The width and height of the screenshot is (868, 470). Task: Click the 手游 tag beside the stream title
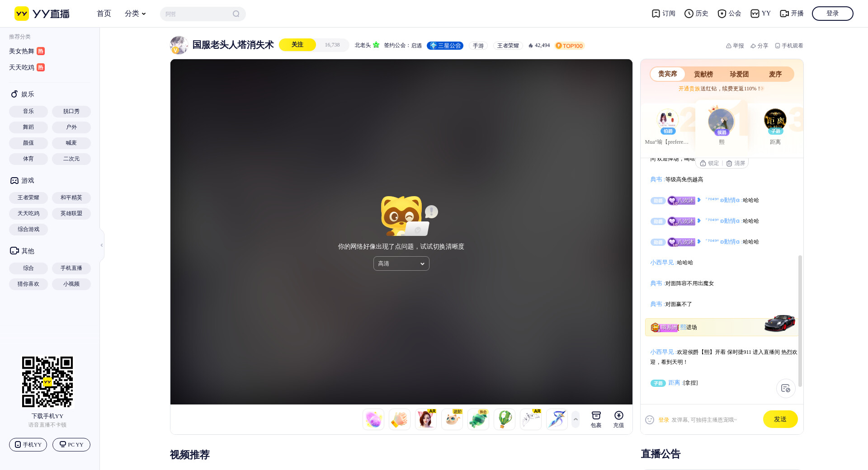click(x=478, y=46)
